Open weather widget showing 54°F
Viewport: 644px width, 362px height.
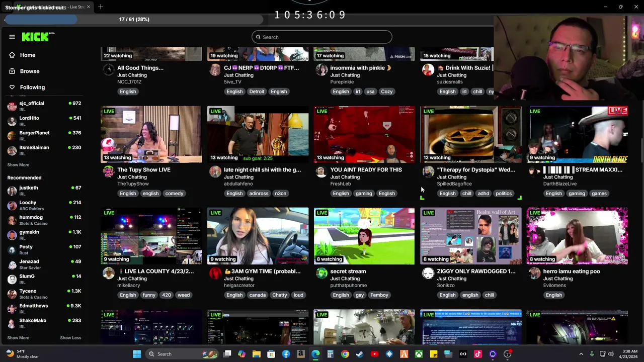click(23, 354)
